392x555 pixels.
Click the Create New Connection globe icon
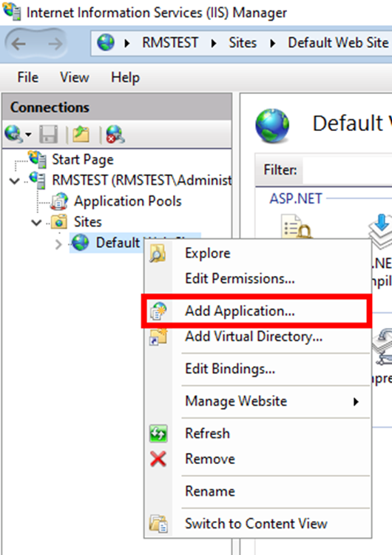click(x=13, y=134)
